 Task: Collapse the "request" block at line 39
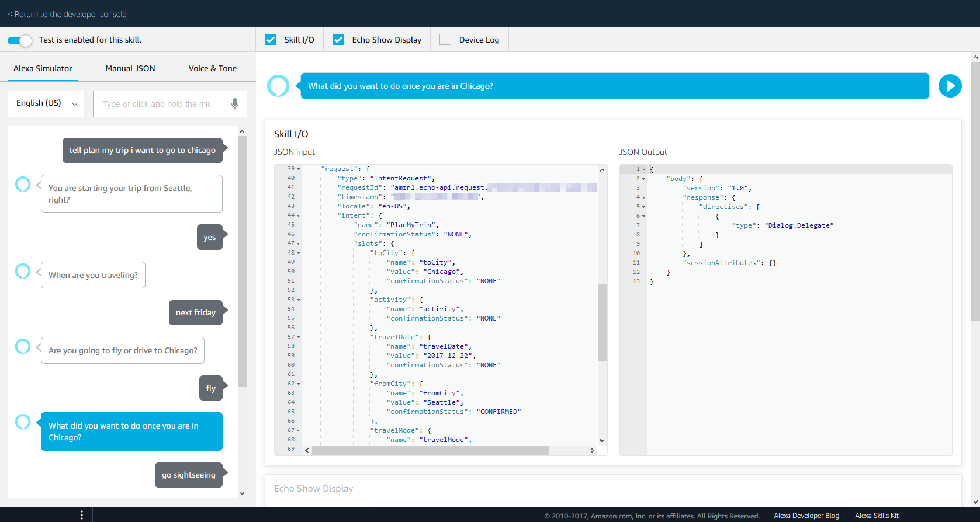(299, 169)
